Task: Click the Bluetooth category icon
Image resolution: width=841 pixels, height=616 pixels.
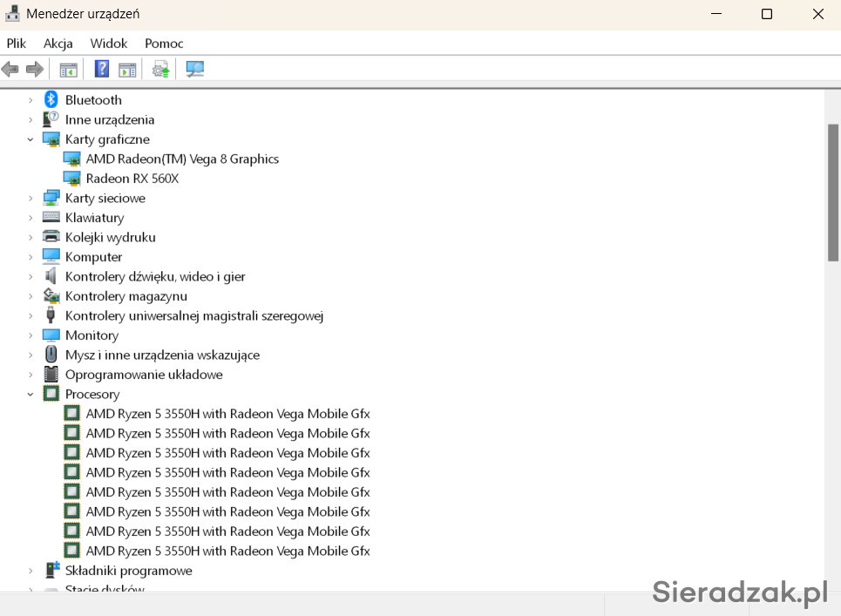Action: coord(51,99)
